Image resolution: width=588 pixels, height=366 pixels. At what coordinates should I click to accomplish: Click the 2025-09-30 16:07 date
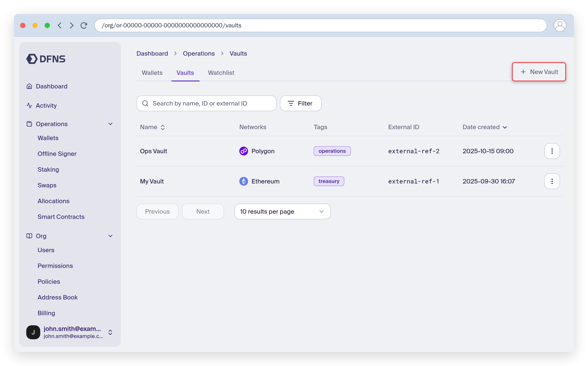(x=489, y=181)
